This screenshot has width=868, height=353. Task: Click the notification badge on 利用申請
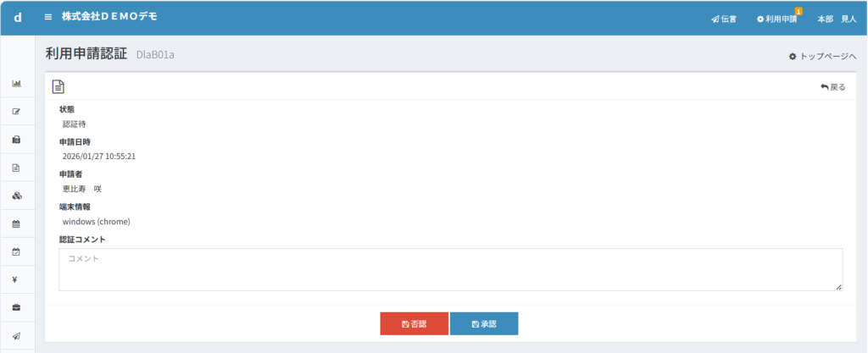[x=798, y=10]
